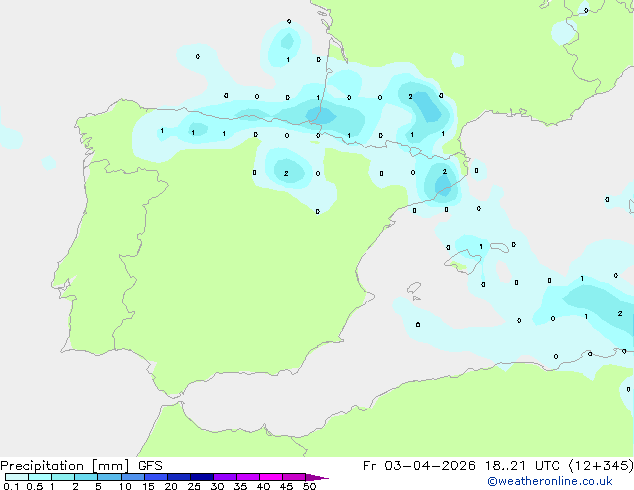Click the '0.5' legend scale label
The image size is (634, 490).
pos(35,486)
